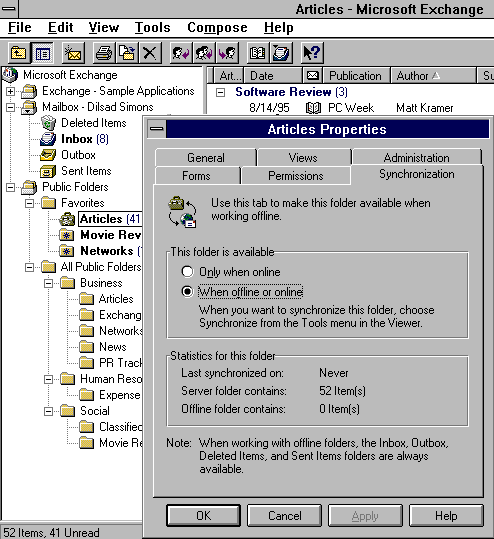Open the File menu

[20, 28]
